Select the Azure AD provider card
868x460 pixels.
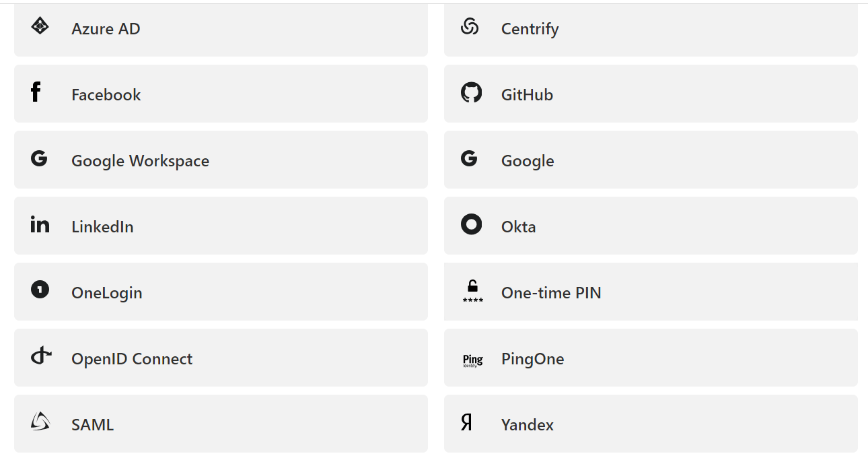221,30
